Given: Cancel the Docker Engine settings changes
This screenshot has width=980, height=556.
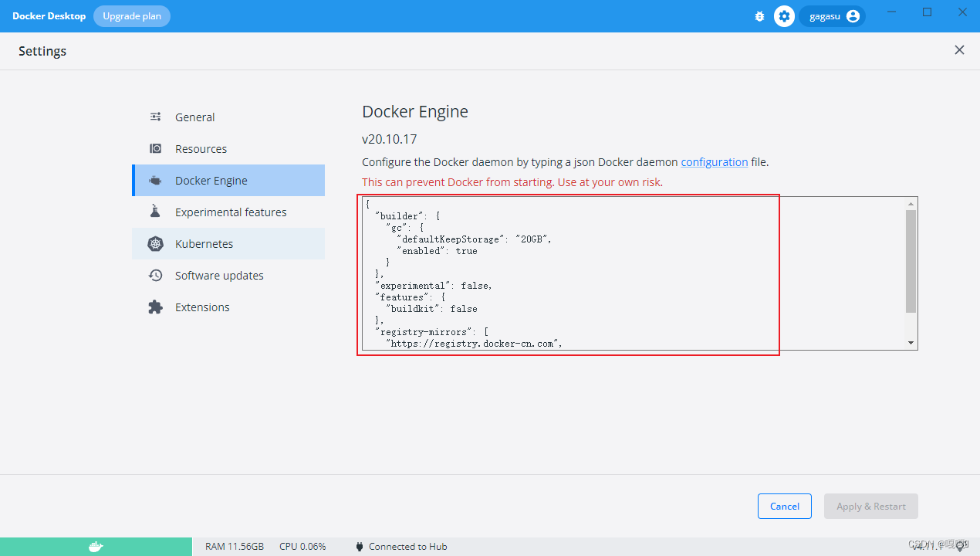Looking at the screenshot, I should [x=784, y=506].
